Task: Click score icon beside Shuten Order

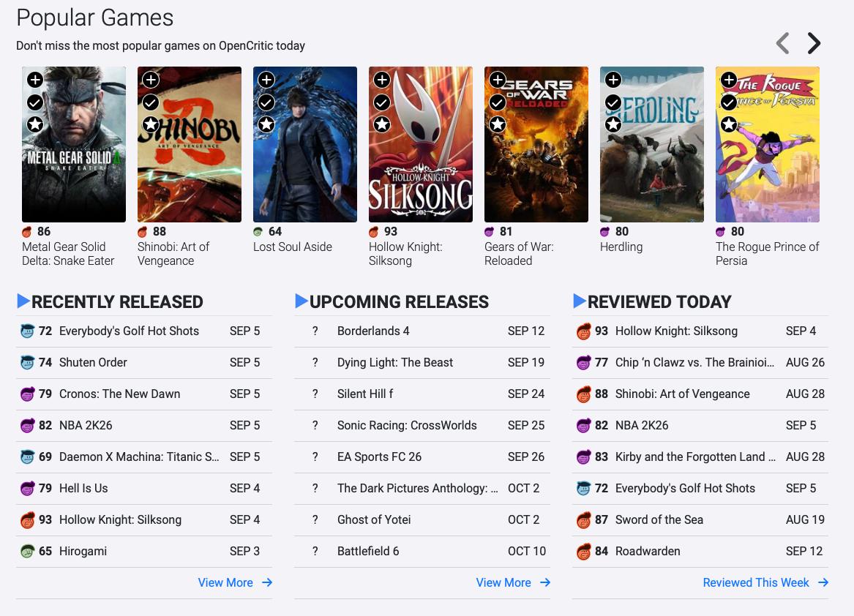Action: [x=27, y=363]
